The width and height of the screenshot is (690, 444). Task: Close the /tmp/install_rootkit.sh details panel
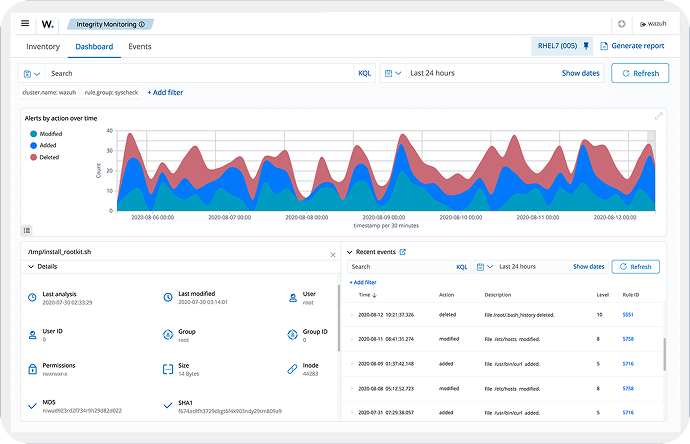pyautogui.click(x=333, y=255)
